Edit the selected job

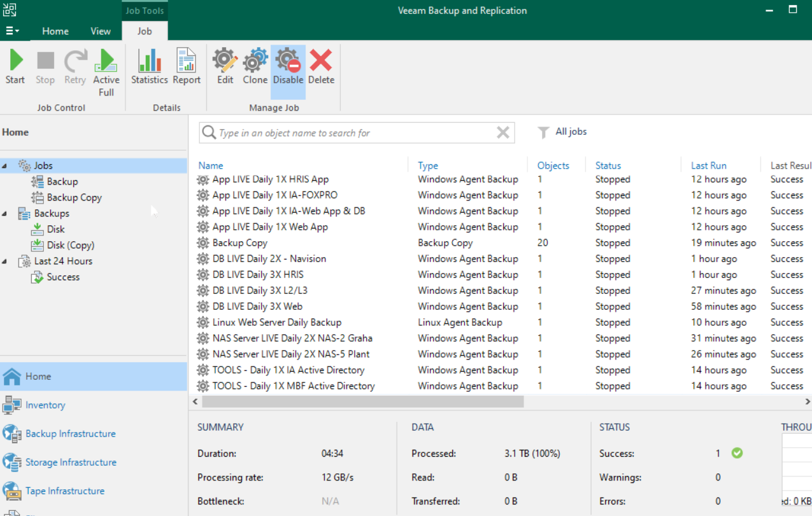click(225, 67)
